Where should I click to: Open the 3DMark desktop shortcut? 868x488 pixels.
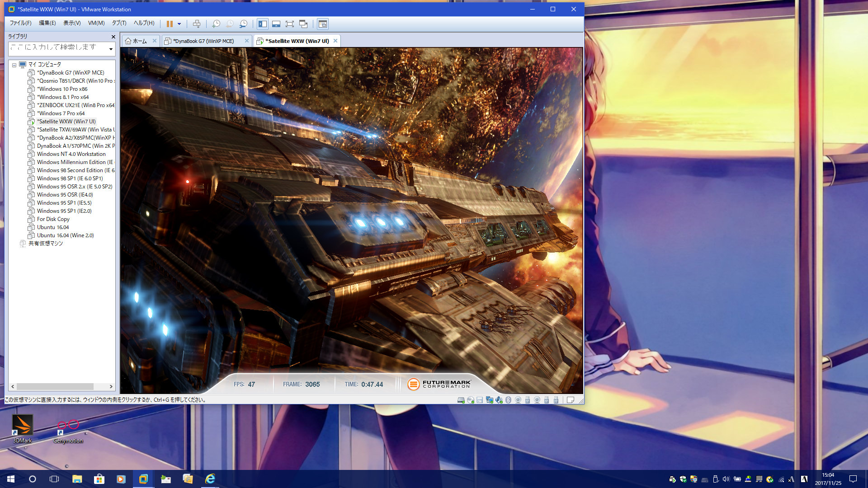tap(22, 428)
